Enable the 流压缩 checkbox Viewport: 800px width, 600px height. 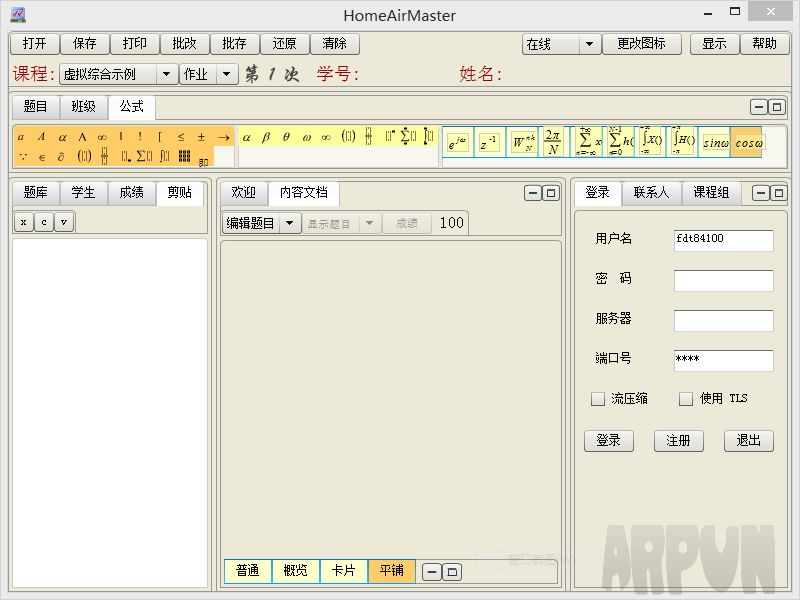pos(598,399)
